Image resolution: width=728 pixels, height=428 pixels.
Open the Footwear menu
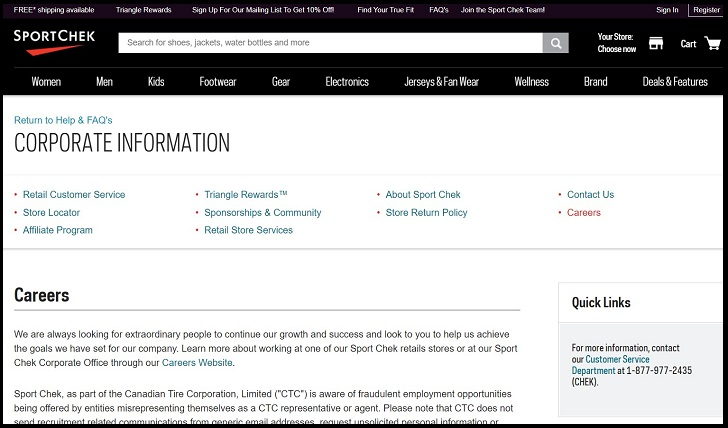218,82
